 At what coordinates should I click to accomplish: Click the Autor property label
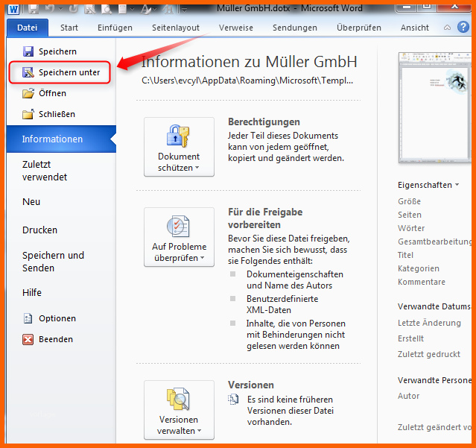[x=409, y=396]
